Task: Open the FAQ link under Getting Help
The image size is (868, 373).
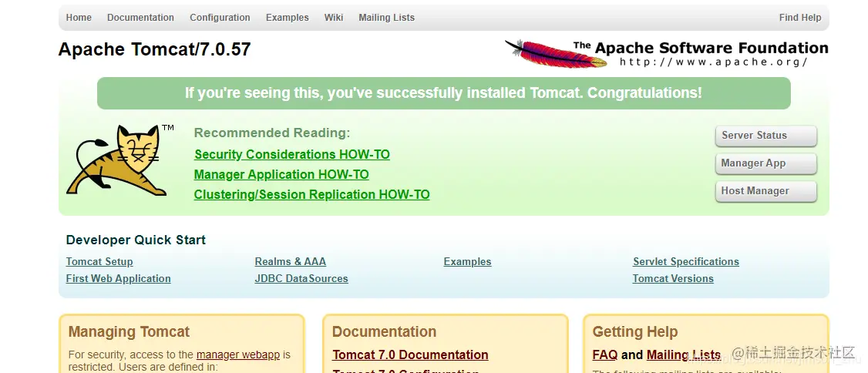Action: point(604,355)
